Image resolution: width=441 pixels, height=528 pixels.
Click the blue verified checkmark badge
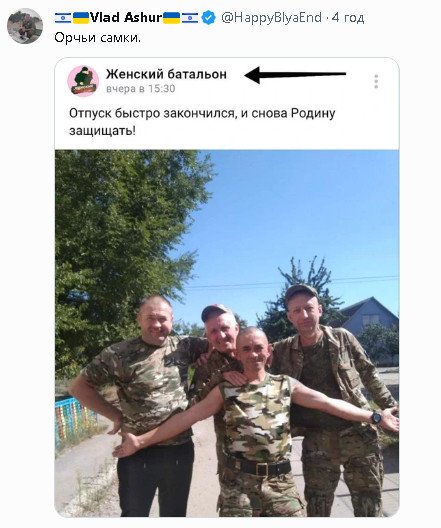(x=209, y=18)
